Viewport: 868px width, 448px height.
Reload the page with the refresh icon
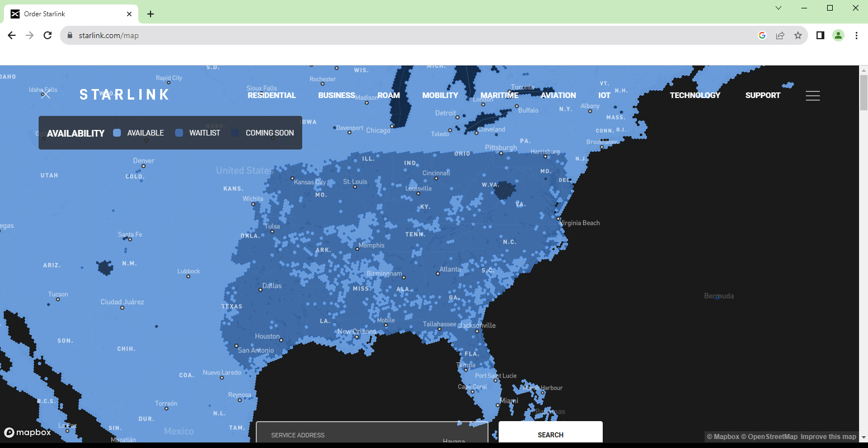click(48, 35)
